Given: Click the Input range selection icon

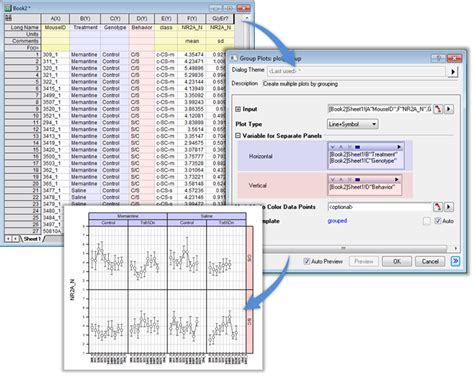Looking at the screenshot, I should coord(438,109).
